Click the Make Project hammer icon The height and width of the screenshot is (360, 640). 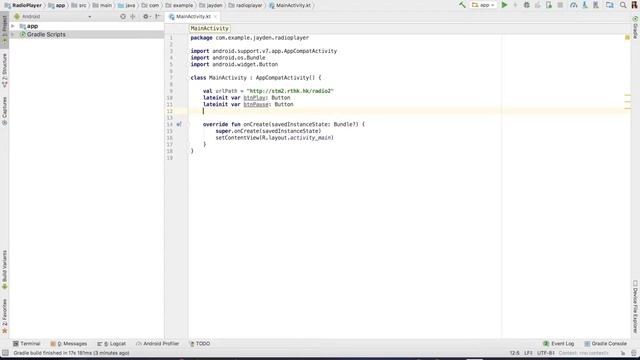point(462,5)
